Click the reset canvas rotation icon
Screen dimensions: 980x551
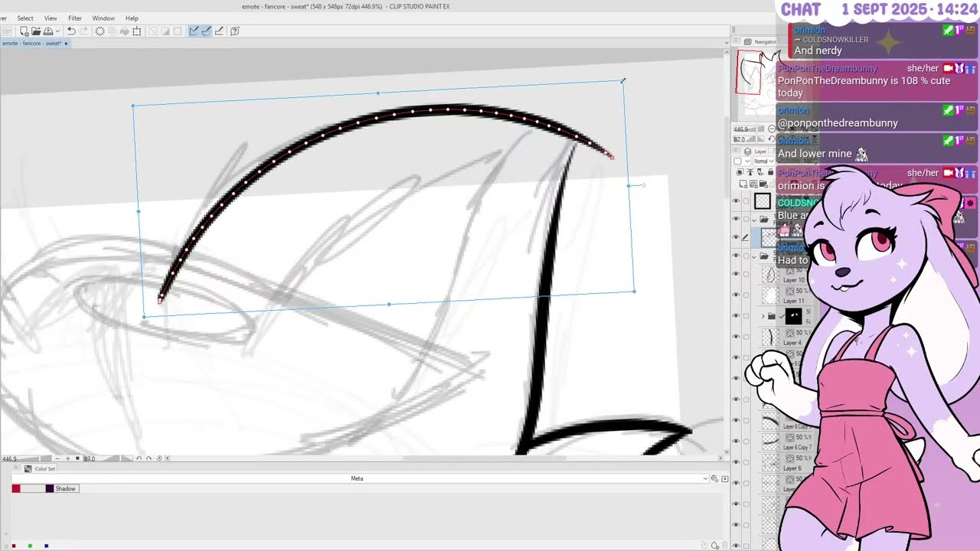pos(158,458)
